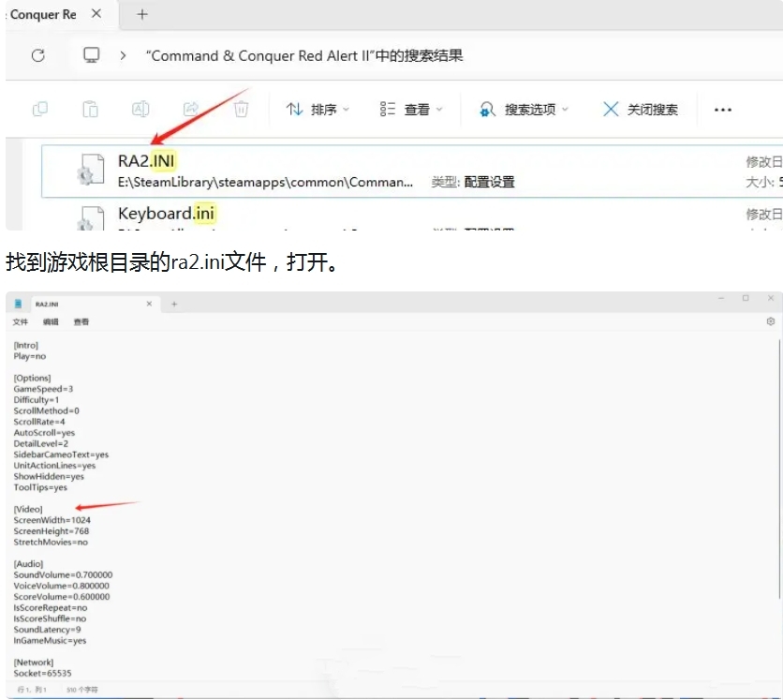Expand the breadcrumb path chevron
This screenshot has width=783, height=700.
click(123, 55)
